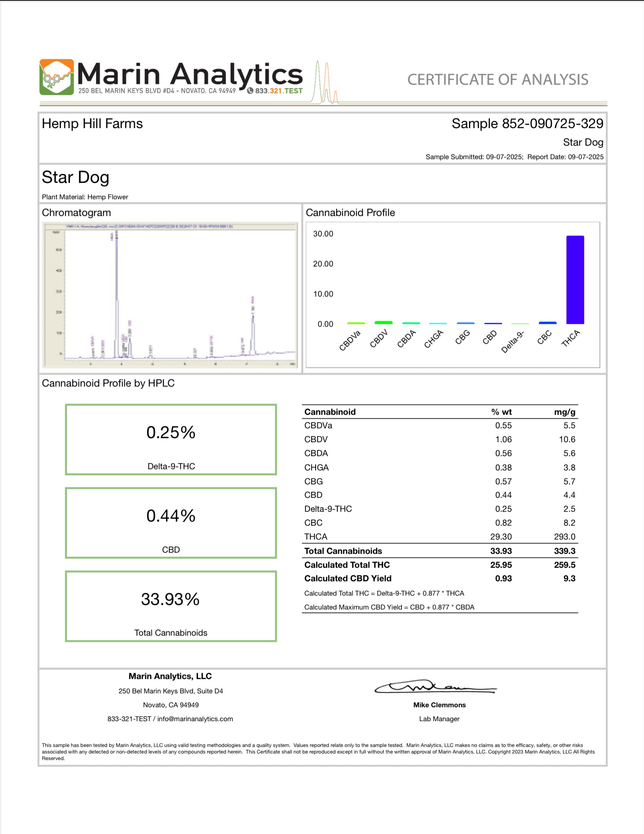Click the THCA row in cannabinoid table
Image resolution: width=644 pixels, height=834 pixels.
click(x=440, y=537)
